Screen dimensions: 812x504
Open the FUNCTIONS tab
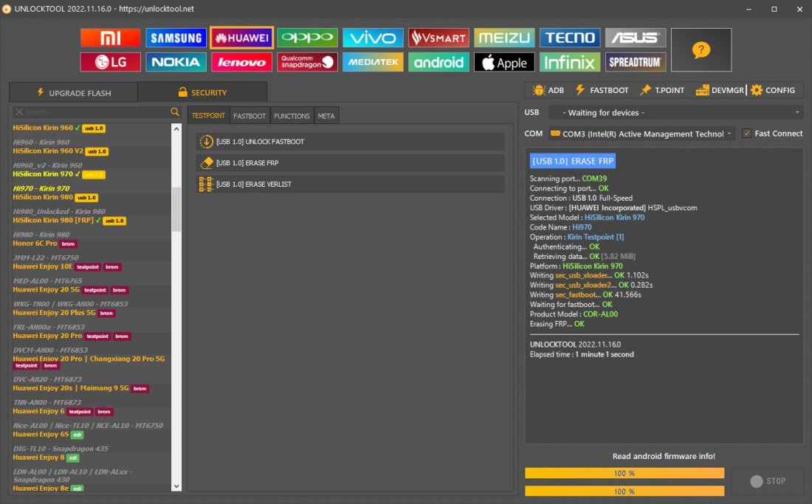click(x=292, y=116)
